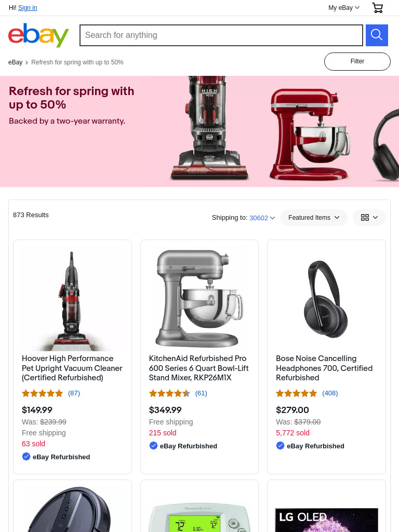This screenshot has width=399, height=532.
Task: Click Hoover eBay Refurbished checkmark badge
Action: point(26,456)
